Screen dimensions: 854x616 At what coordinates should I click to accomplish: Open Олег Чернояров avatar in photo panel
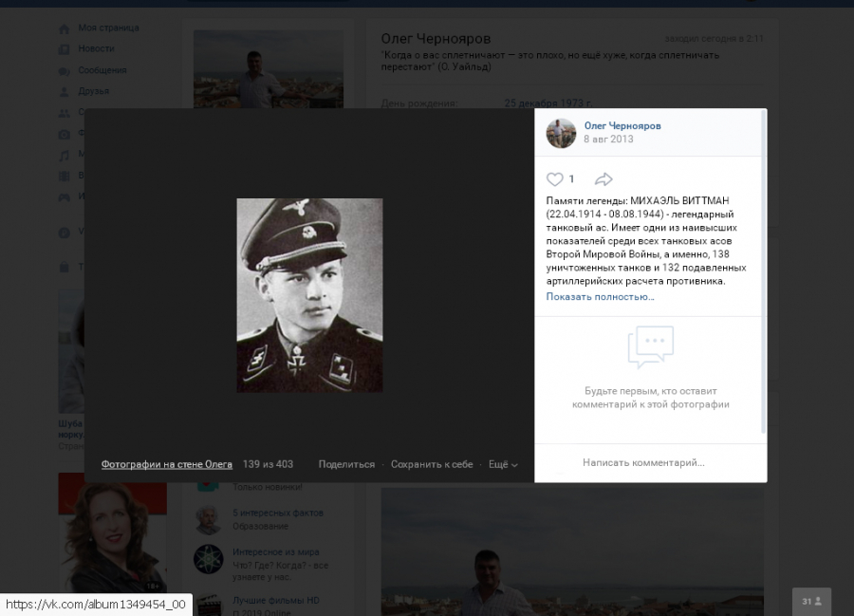pos(561,133)
